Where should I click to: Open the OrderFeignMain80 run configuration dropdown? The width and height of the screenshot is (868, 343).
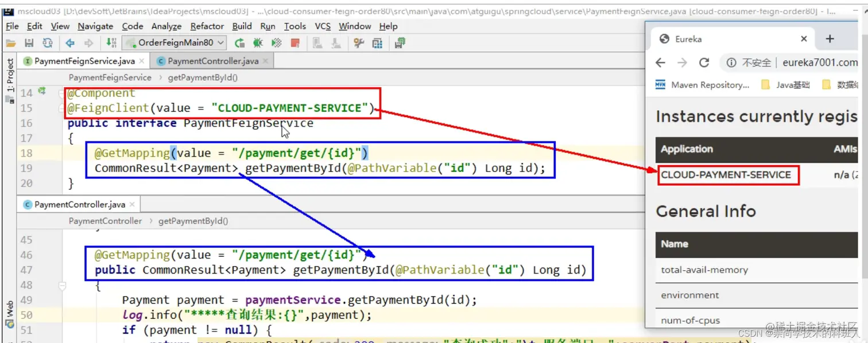(175, 42)
